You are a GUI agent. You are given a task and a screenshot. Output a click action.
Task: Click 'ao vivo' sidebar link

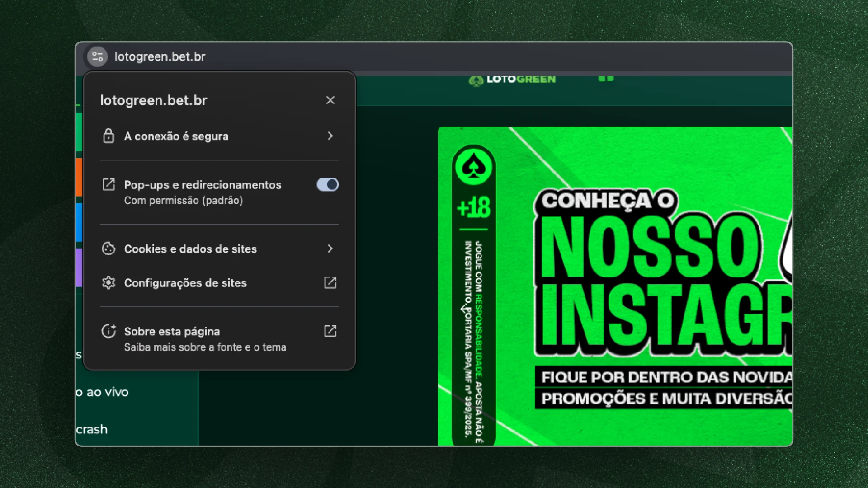tap(102, 392)
